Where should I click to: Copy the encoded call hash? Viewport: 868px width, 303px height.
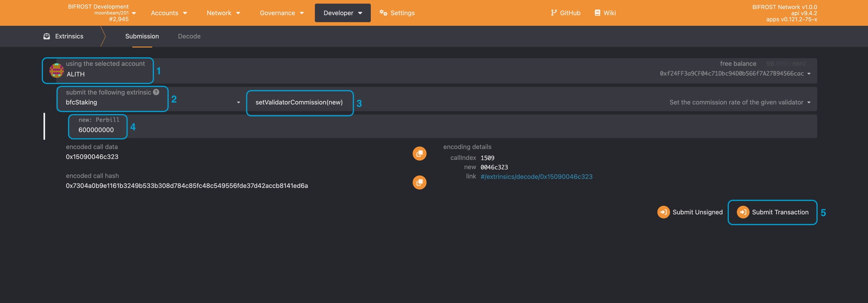point(419,183)
